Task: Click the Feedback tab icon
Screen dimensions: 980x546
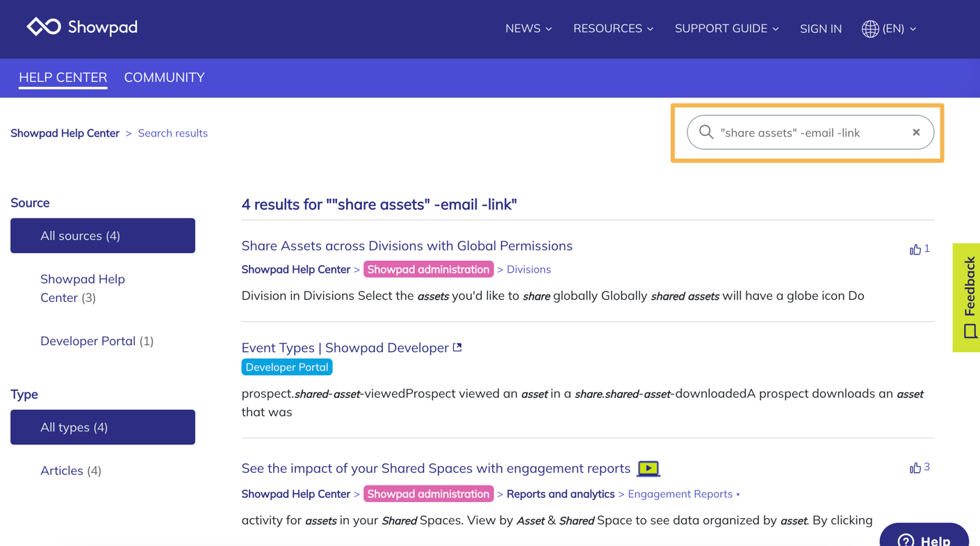Action: [x=970, y=330]
